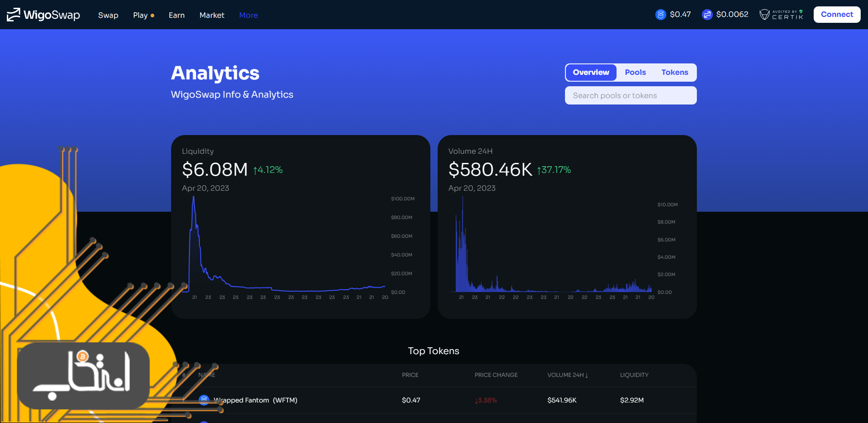Focus the Search pools or tokens field

631,95
